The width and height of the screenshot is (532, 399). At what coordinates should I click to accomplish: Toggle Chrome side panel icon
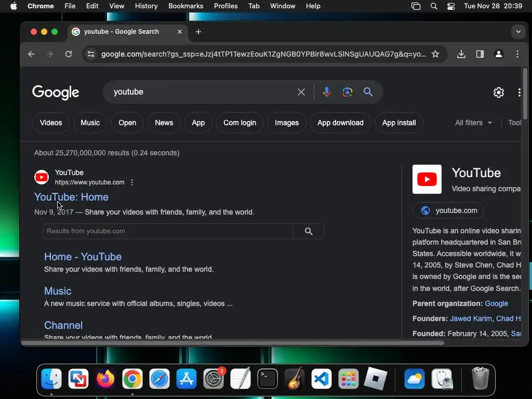pyautogui.click(x=480, y=54)
